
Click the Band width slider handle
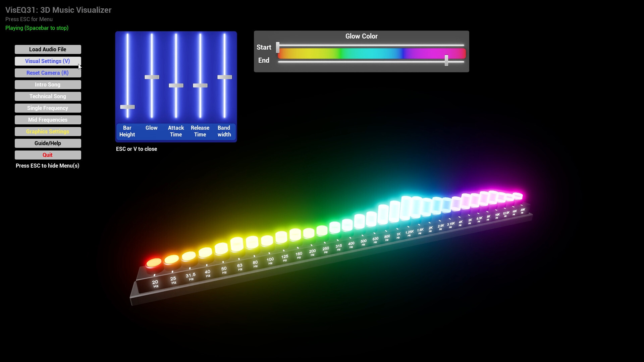tap(224, 77)
